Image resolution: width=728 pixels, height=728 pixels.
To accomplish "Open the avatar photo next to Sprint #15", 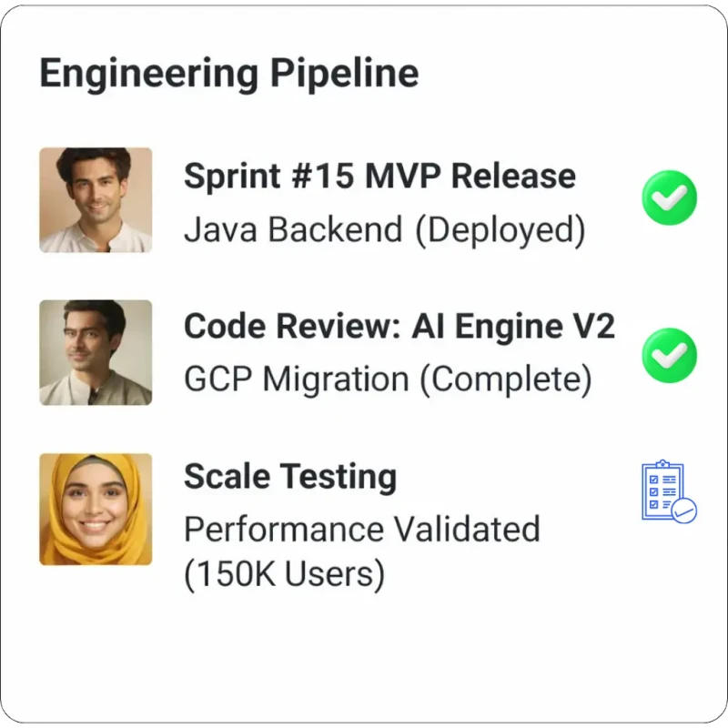I will pyautogui.click(x=96, y=200).
